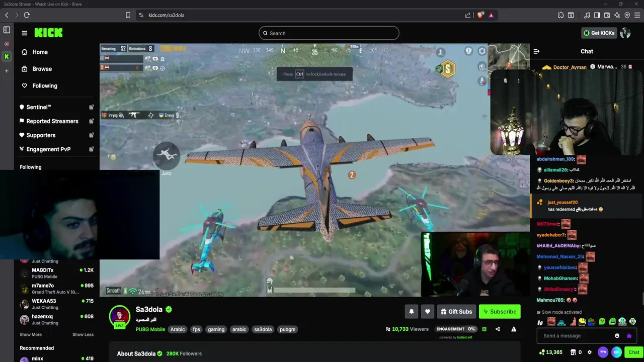The image size is (644, 362).
Task: Toggle the Brave sidebar panel icon
Action: [x=597, y=15]
